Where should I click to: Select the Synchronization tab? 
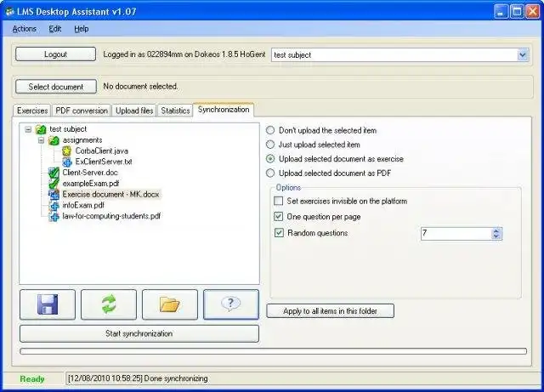point(224,110)
